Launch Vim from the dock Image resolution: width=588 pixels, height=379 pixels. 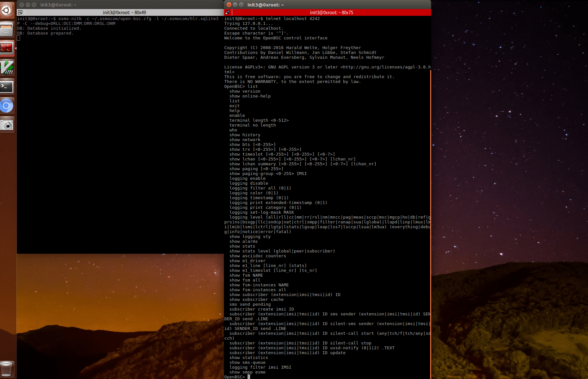point(6,67)
